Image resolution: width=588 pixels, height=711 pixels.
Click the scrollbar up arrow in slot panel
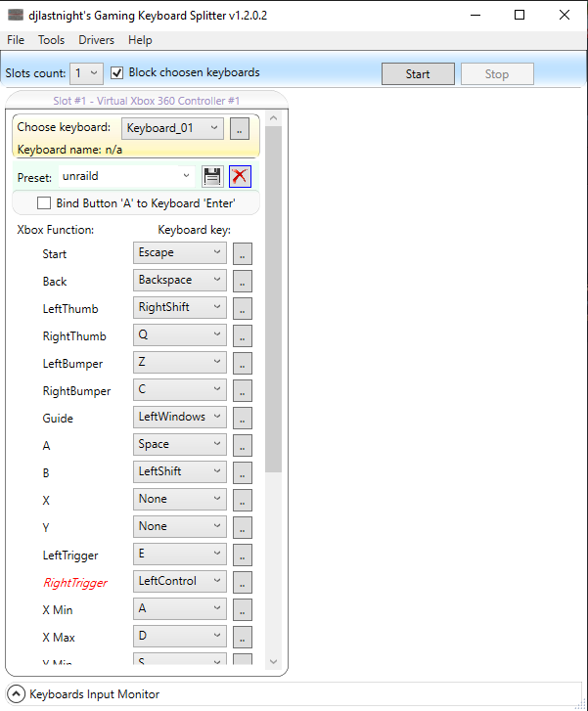point(273,118)
